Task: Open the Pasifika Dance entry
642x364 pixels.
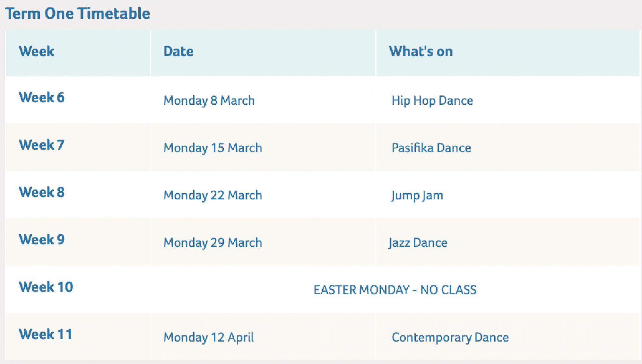Action: point(431,148)
